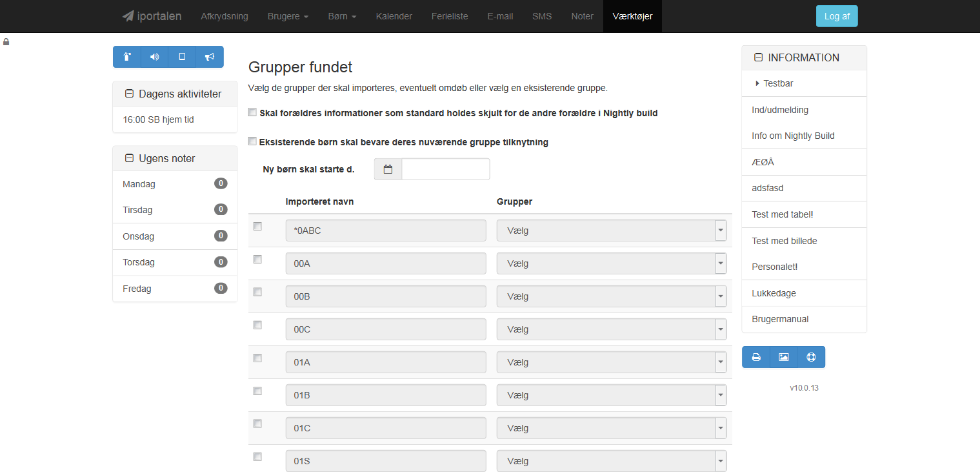Image resolution: width=980 pixels, height=472 pixels.
Task: Open the calendar date picker icon
Action: (x=388, y=169)
